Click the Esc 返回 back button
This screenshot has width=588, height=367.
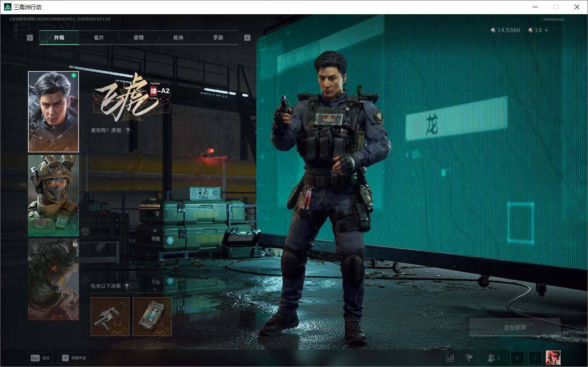tap(40, 358)
